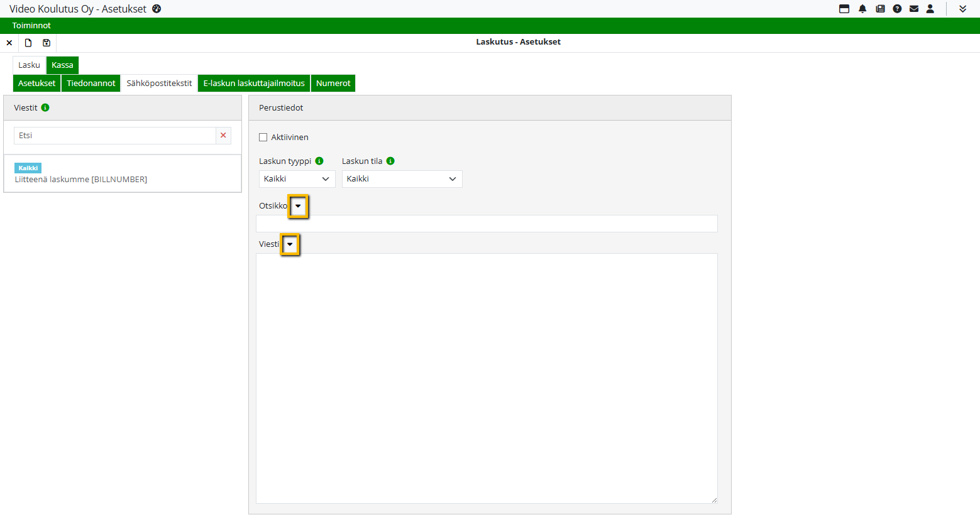Click info icon next to Viestit

point(45,107)
